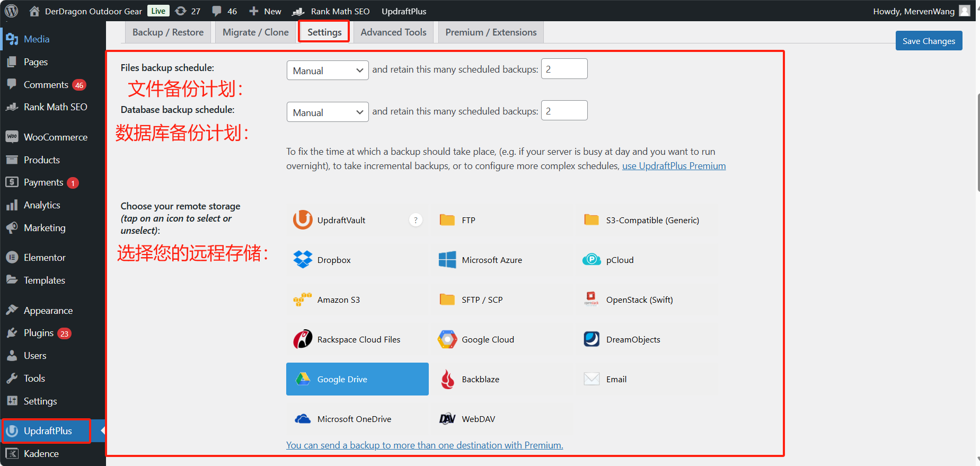This screenshot has width=980, height=466.
Task: Choose the Amazon S3 storage icon
Action: click(x=303, y=300)
